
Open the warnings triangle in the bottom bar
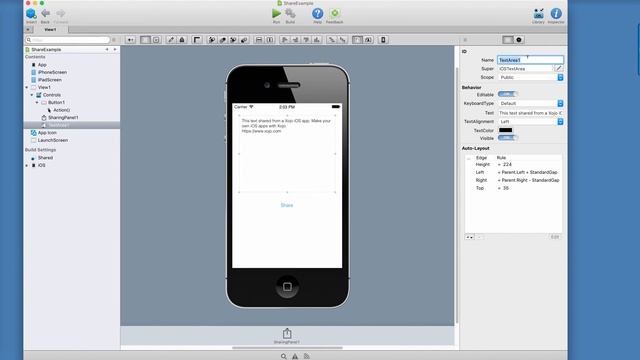(x=295, y=356)
